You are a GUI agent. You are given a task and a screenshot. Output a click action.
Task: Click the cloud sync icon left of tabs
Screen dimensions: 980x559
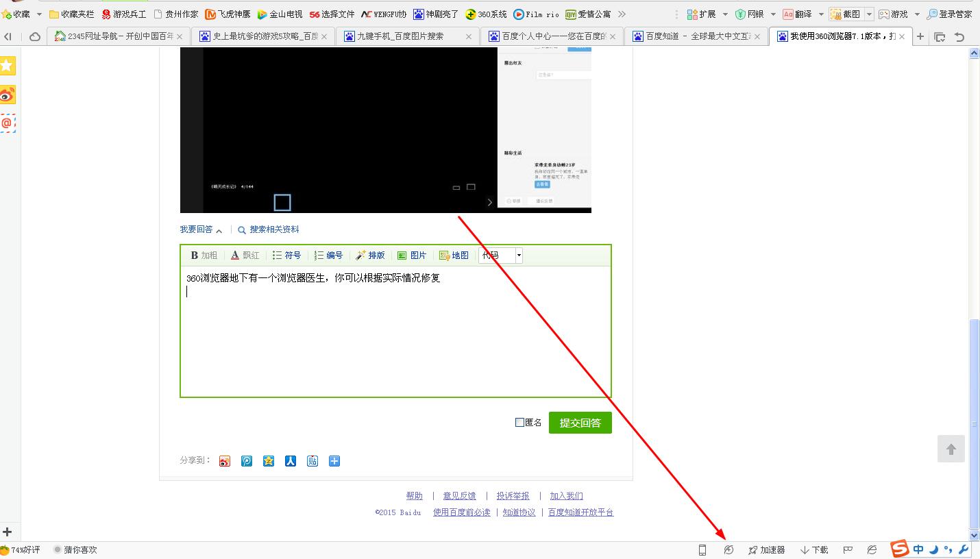coord(34,36)
